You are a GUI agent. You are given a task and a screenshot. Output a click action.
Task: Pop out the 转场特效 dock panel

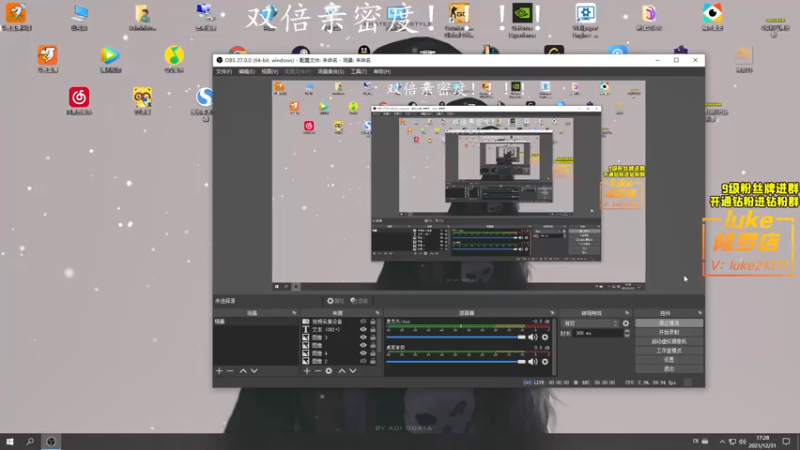[x=627, y=313]
